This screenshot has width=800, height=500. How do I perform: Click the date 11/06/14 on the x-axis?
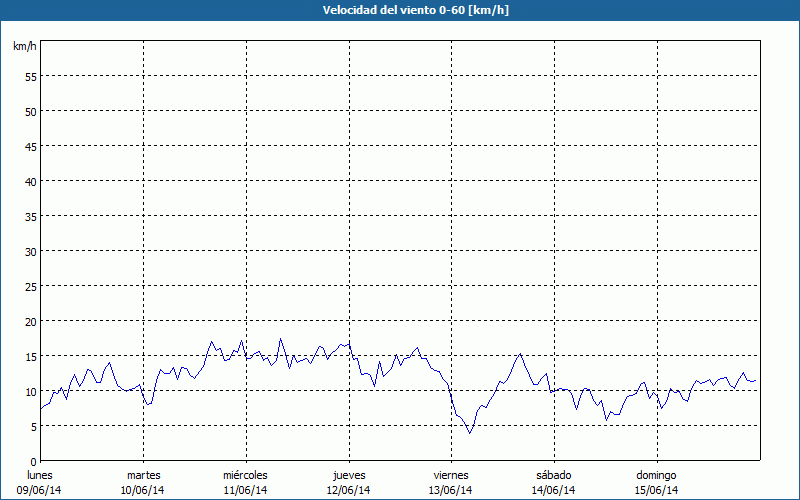pos(245,490)
